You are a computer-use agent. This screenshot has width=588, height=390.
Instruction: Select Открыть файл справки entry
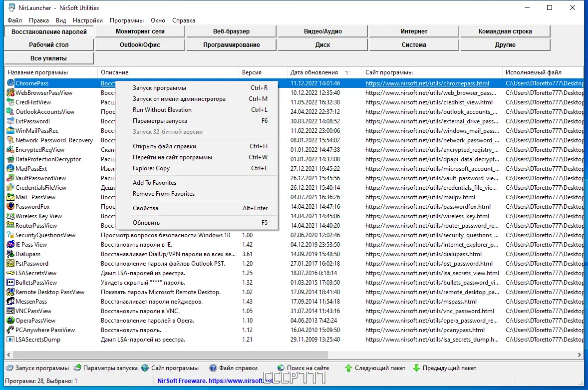(198, 146)
